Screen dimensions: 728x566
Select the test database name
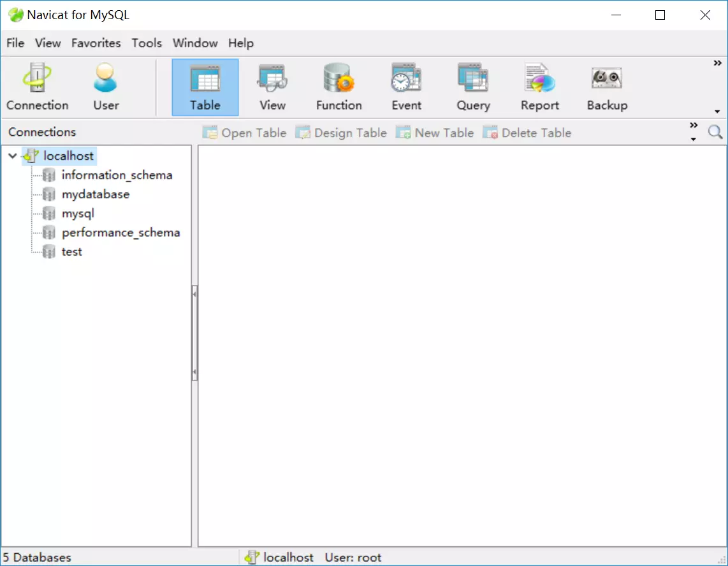(x=71, y=252)
